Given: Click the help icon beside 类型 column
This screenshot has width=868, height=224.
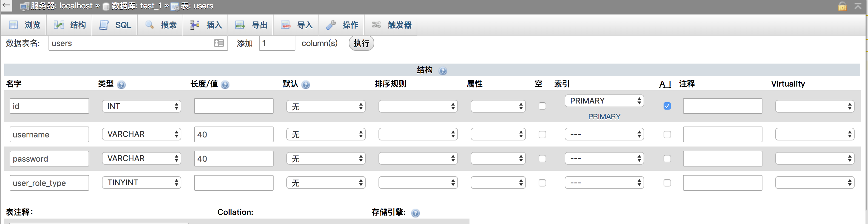Looking at the screenshot, I should click(x=121, y=84).
